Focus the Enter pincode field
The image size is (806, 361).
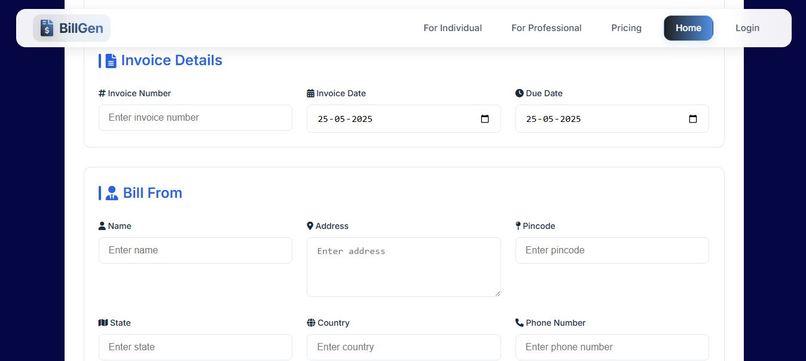tap(612, 250)
